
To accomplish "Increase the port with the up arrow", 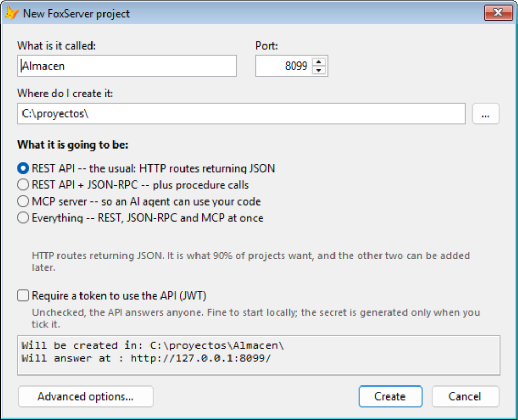I will click(319, 62).
